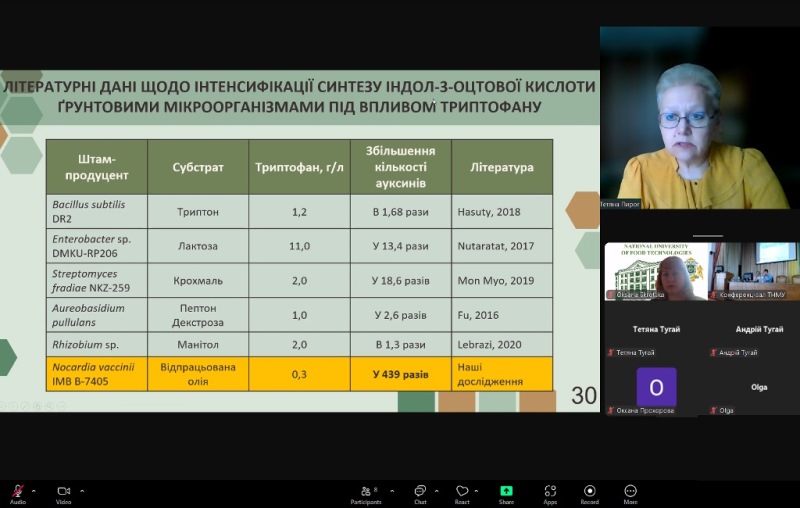Click muted mic icon beside Olga label

714,410
